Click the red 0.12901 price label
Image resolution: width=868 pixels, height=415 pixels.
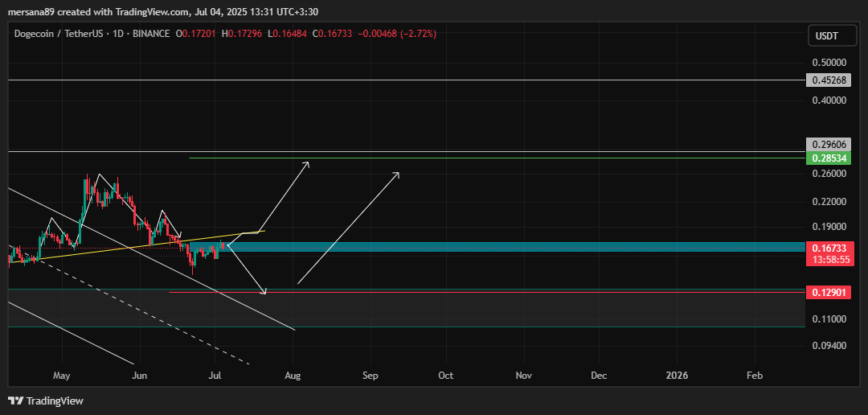(828, 292)
